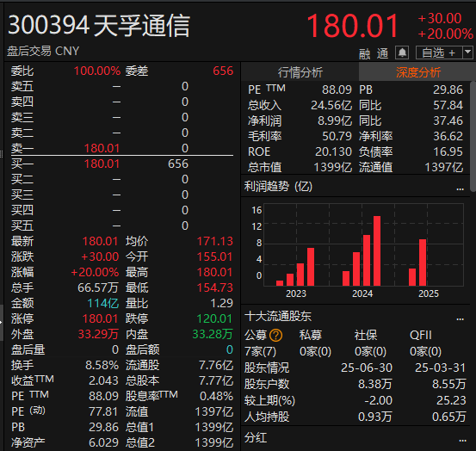Viewport: 476px width, 451px height.
Task: Select stock name 300394 天孚通信
Action: 99,26
